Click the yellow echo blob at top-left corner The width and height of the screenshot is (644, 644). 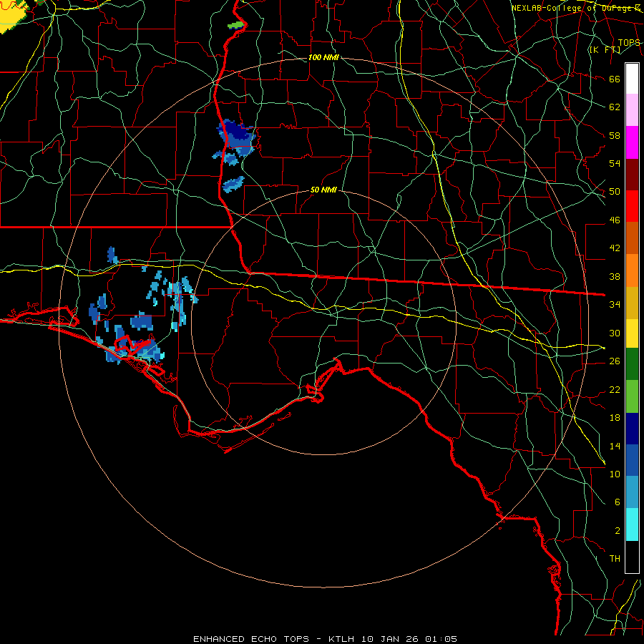pos(12,16)
